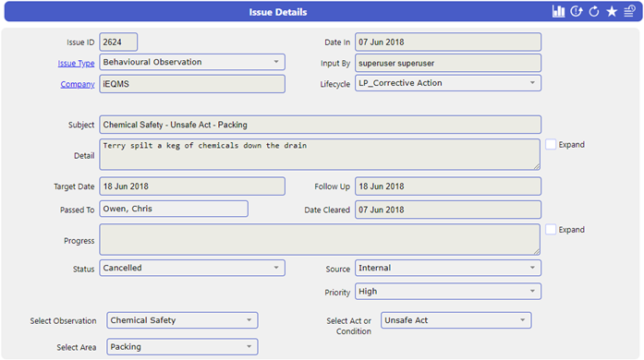Screen dimensions: 644x360
Task: Open the Priority dropdown showing High
Action: (x=448, y=292)
